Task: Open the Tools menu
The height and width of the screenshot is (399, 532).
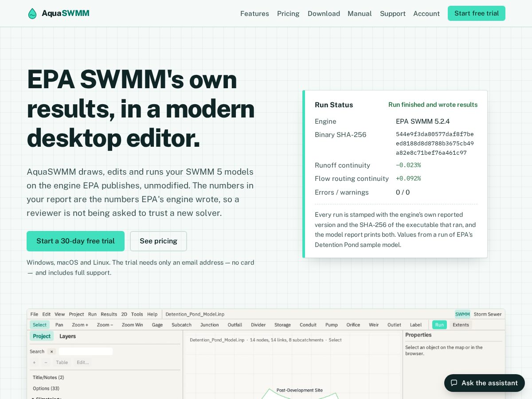Action: coord(137,314)
